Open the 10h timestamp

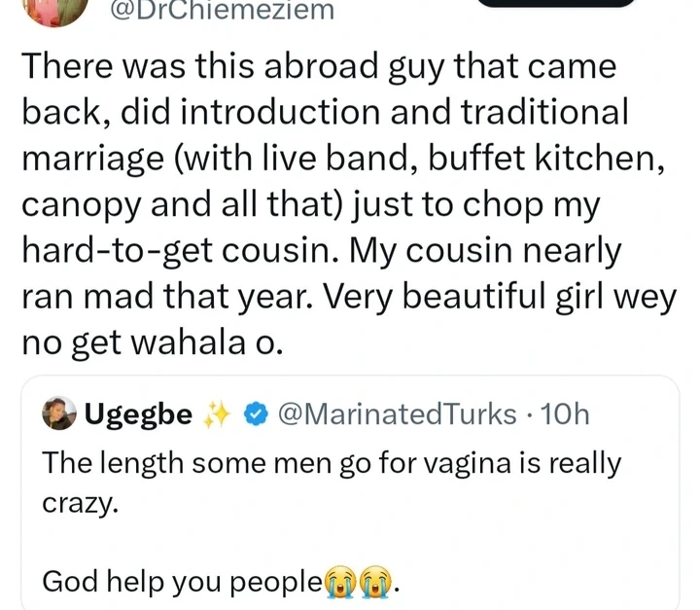point(563,415)
